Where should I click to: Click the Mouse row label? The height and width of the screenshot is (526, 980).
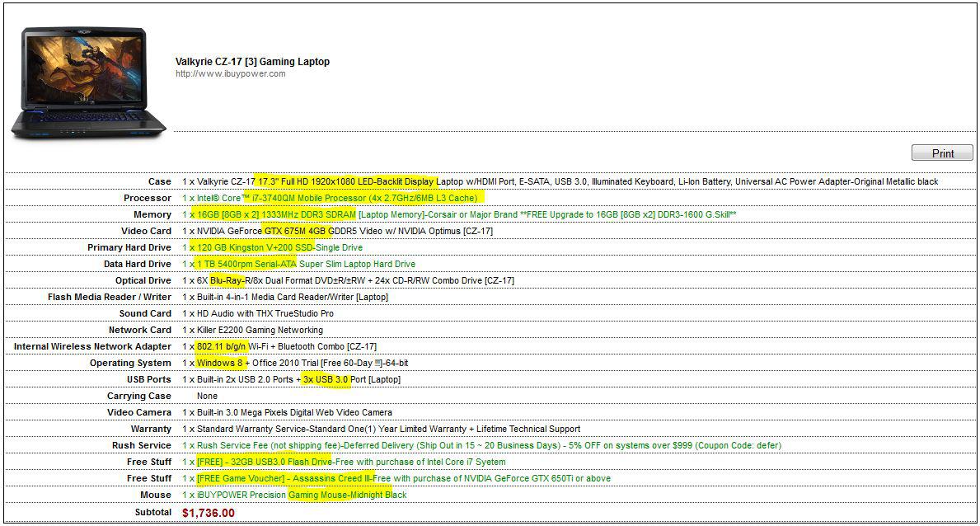coord(156,495)
